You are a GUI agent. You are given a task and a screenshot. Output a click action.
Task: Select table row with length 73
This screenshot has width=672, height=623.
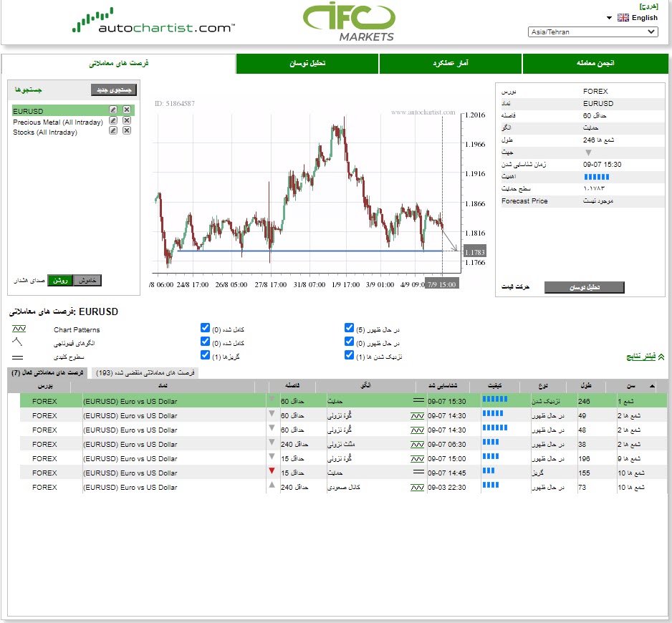pos(343,487)
